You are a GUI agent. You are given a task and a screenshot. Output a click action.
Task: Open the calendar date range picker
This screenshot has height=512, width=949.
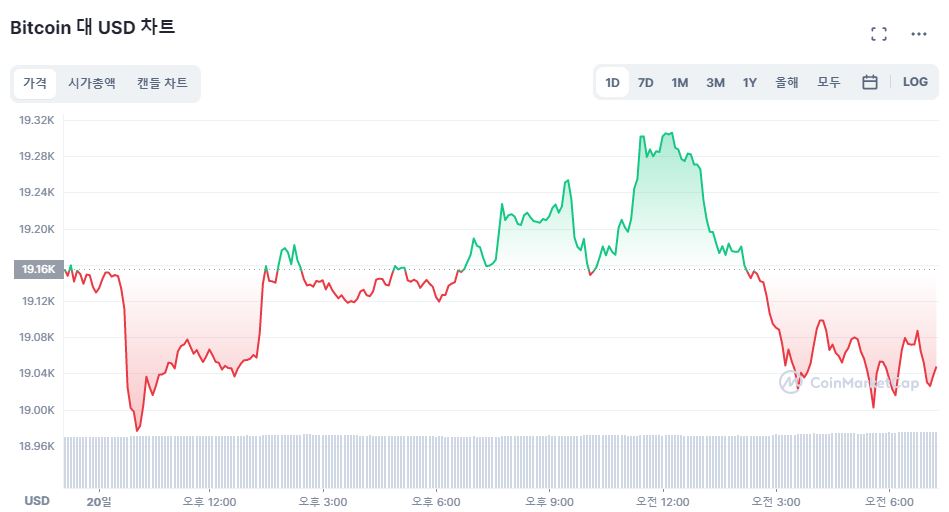coord(870,82)
